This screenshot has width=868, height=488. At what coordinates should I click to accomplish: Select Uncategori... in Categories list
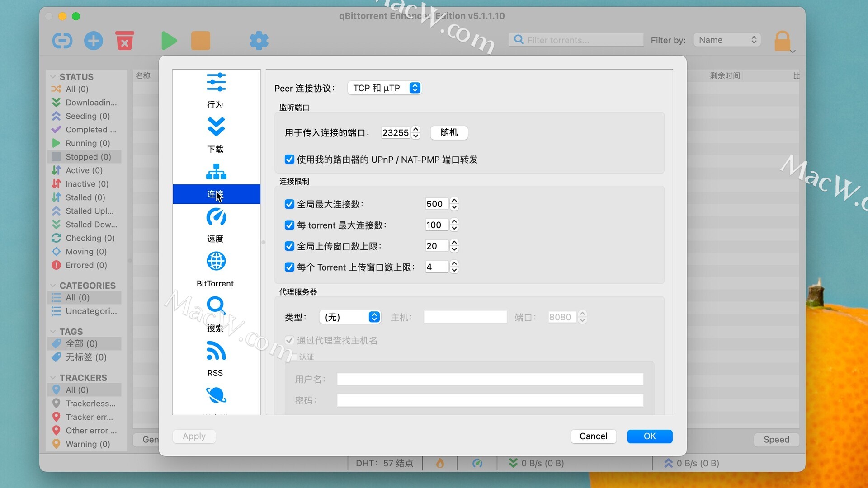coord(84,311)
